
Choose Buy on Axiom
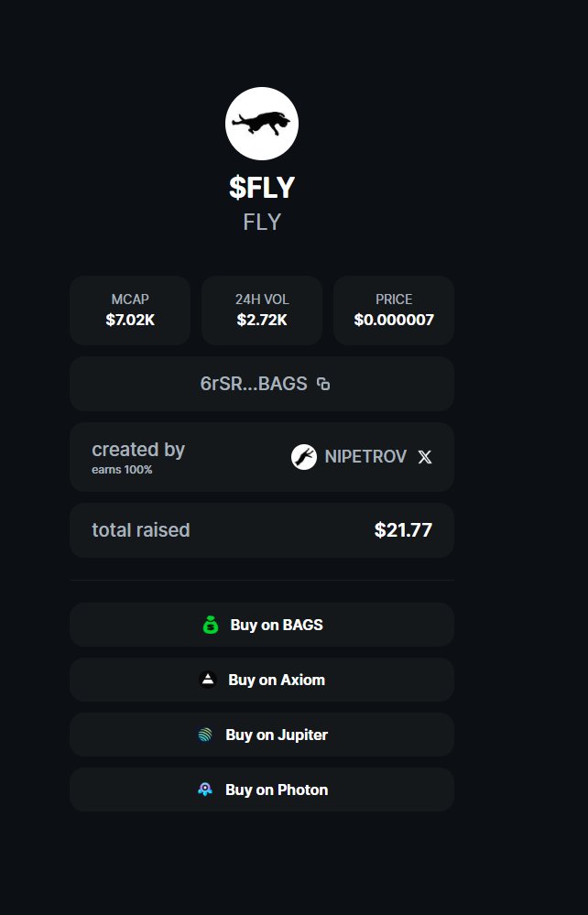pos(261,680)
